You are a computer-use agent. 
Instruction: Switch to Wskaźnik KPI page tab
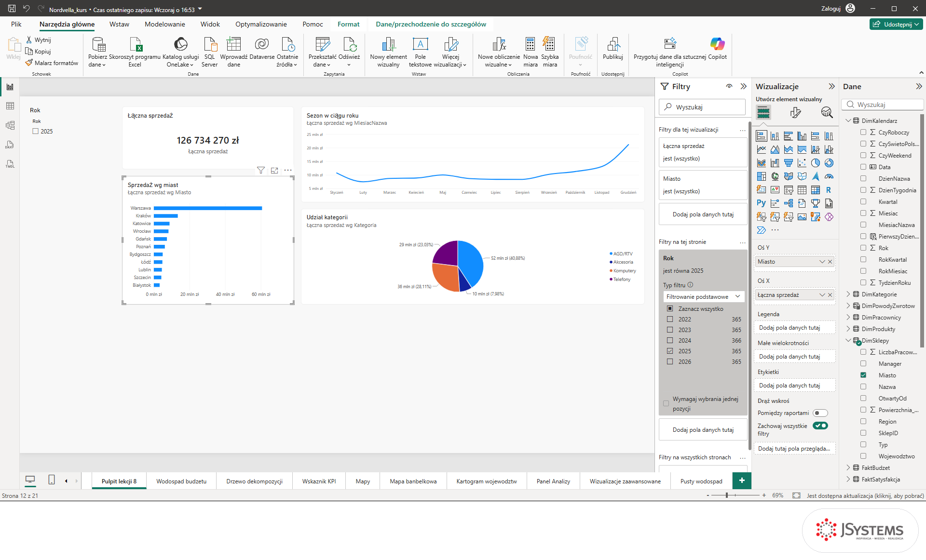coord(319,481)
